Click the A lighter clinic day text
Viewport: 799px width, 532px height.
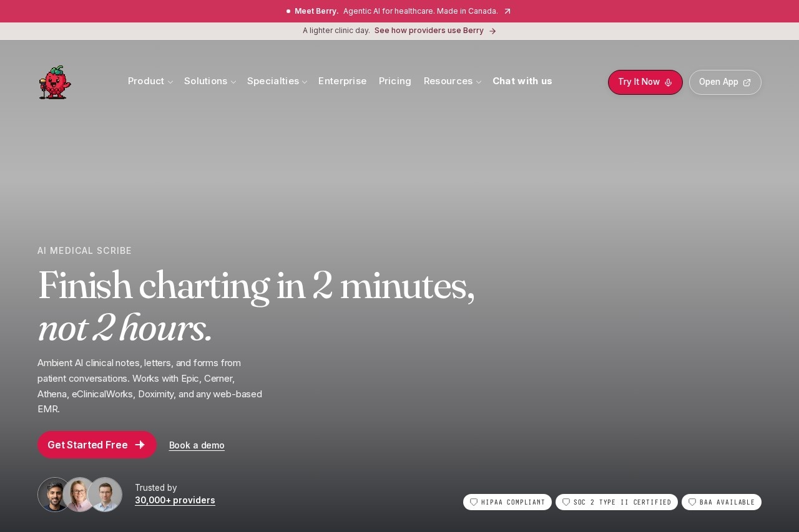tap(336, 31)
